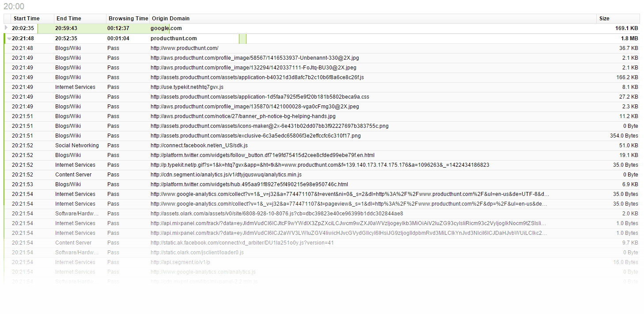Collapse the producthunt.com session row
This screenshot has height=314, width=644.
(9, 39)
